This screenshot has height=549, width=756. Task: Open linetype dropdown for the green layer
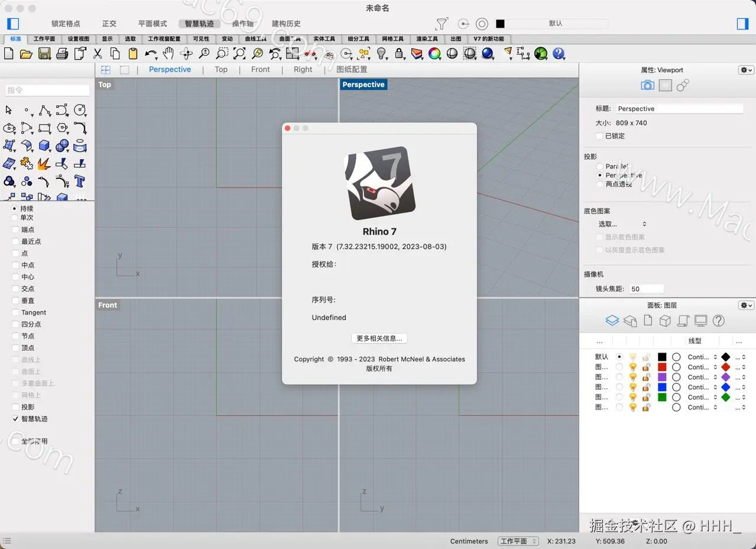[702, 398]
